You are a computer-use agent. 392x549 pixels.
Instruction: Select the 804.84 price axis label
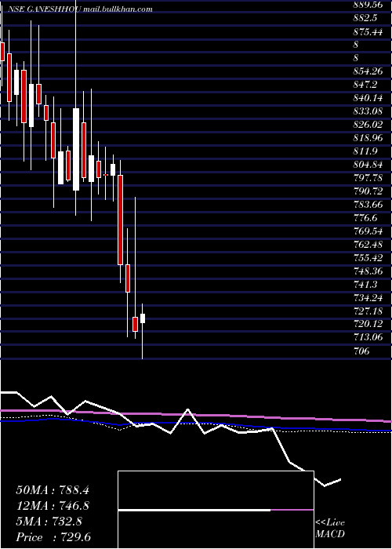click(x=368, y=165)
